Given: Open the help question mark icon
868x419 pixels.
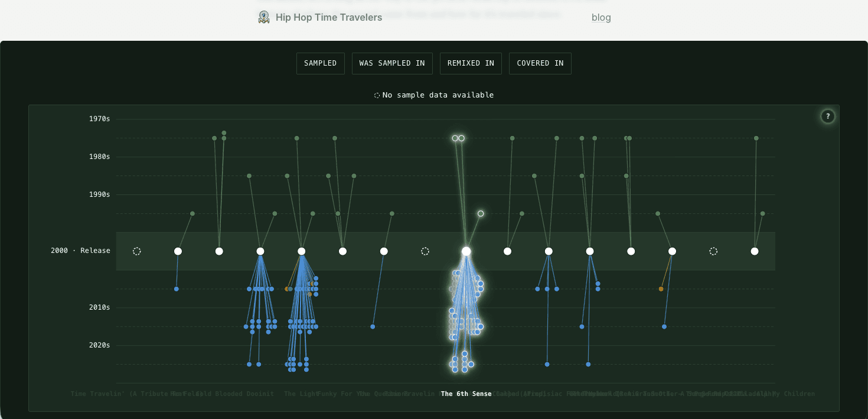Looking at the screenshot, I should (828, 116).
